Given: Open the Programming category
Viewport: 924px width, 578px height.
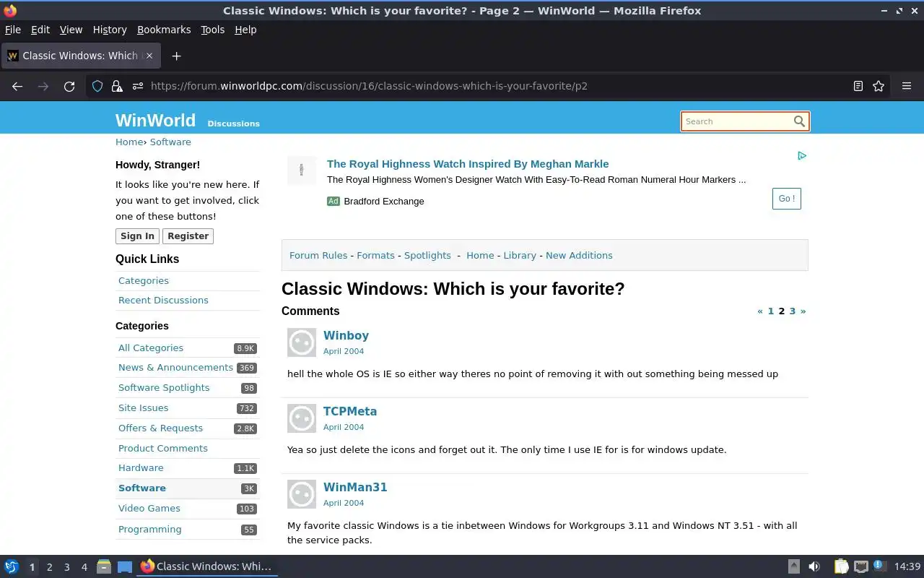Looking at the screenshot, I should click(149, 530).
